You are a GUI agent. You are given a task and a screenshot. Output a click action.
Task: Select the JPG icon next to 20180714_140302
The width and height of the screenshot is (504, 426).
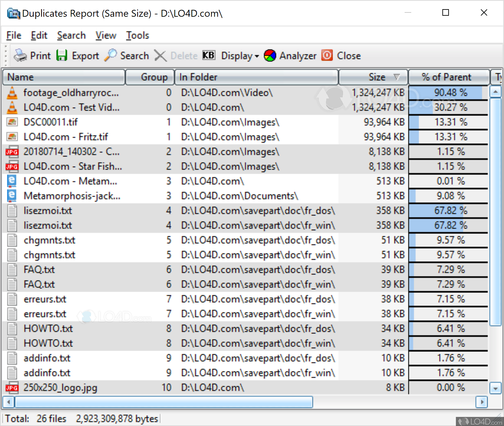coord(12,151)
